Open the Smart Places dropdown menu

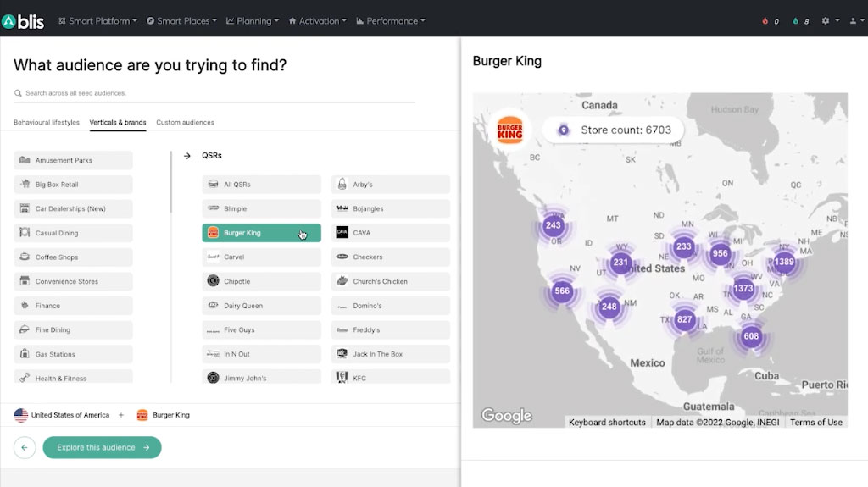tap(181, 21)
